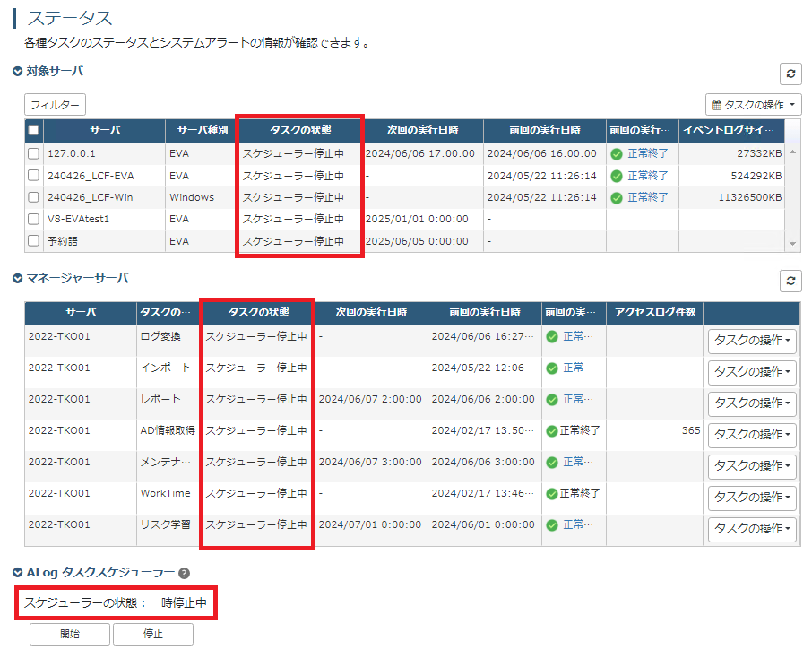812x650 pixels.
Task: Open the タスクの操作 dropdown above the server table
Action: coord(753,105)
